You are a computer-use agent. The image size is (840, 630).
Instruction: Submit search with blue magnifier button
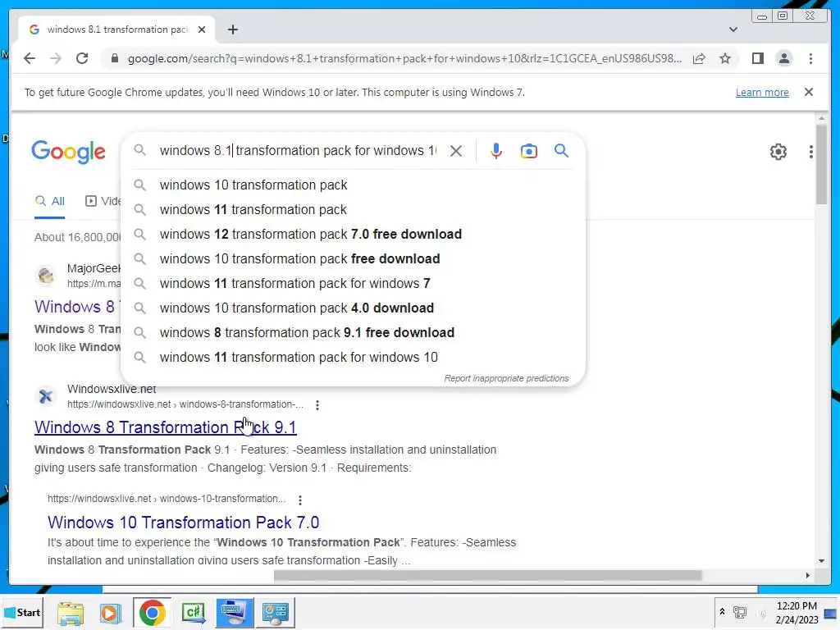click(x=561, y=151)
